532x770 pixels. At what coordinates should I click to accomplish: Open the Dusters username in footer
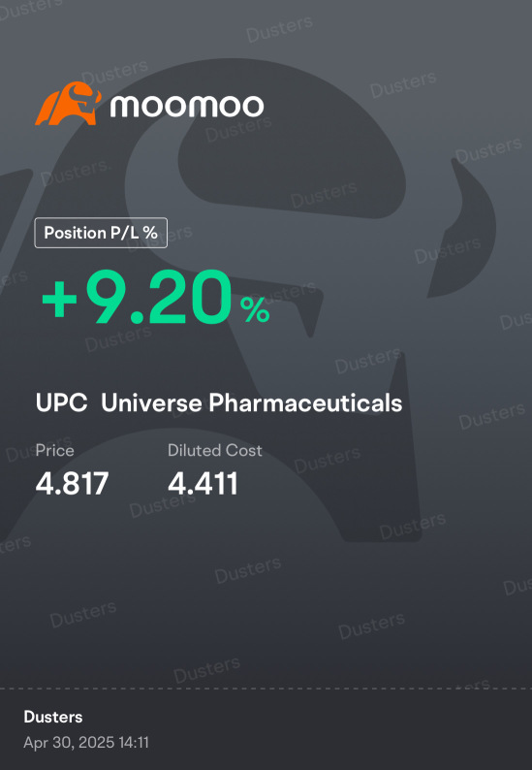(x=53, y=717)
